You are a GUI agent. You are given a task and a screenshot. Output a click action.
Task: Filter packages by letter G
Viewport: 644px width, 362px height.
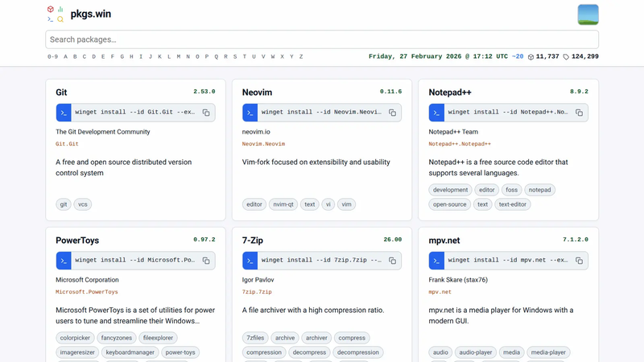tap(122, 56)
